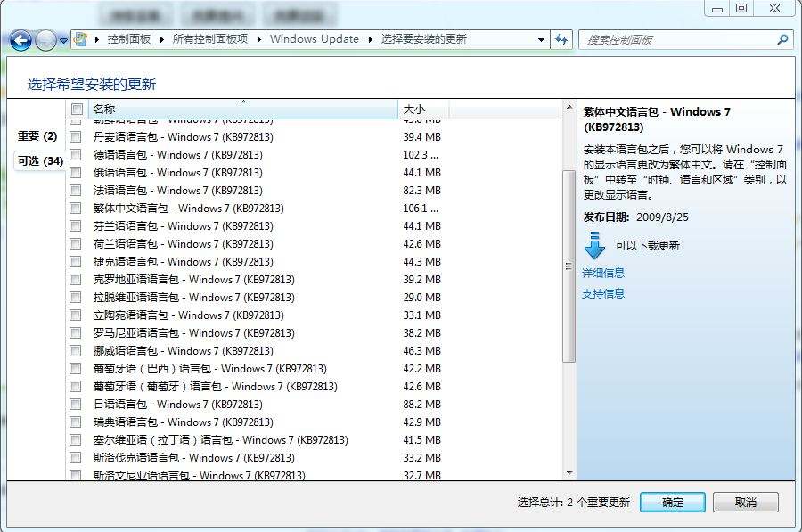This screenshot has height=532, width=802.
Task: Select the 瑞典语语言包 row text
Action: 183,422
